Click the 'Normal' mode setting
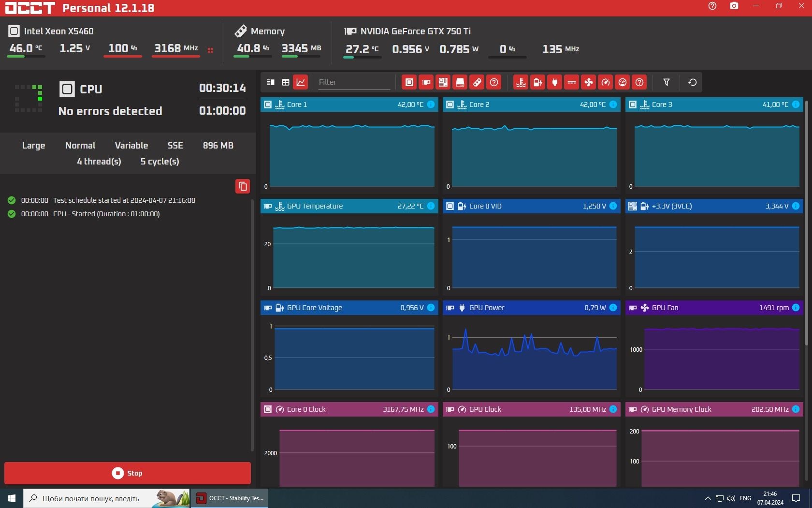812x508 pixels. tap(80, 146)
